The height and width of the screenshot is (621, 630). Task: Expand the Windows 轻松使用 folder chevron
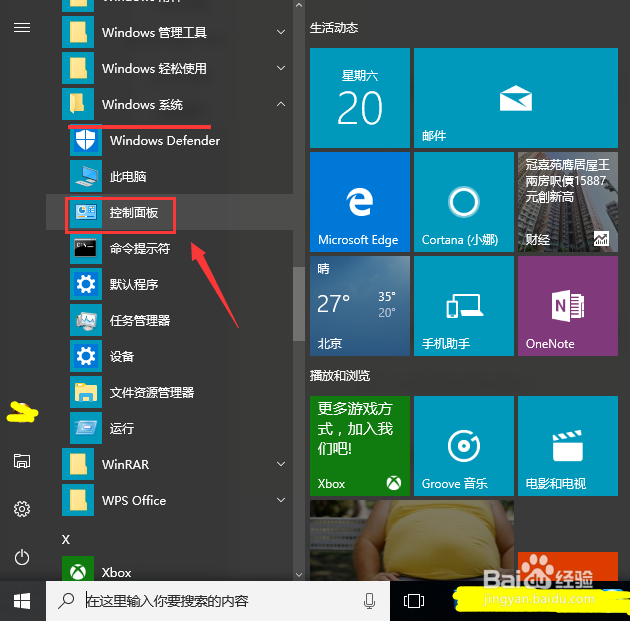[281, 68]
